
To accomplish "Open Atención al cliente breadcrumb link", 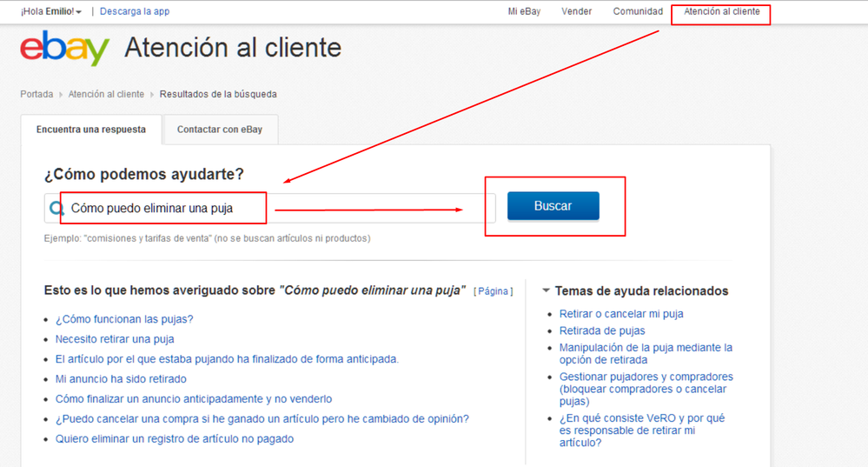I will click(106, 94).
